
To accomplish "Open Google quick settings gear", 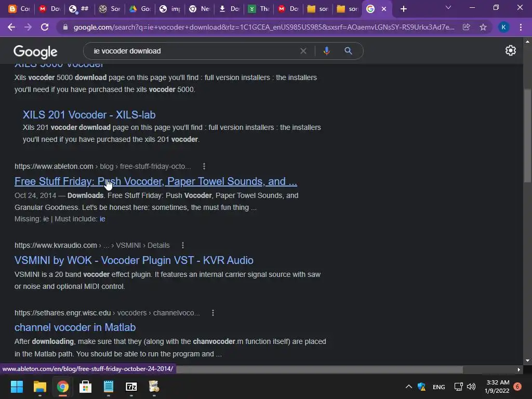I will (x=510, y=50).
